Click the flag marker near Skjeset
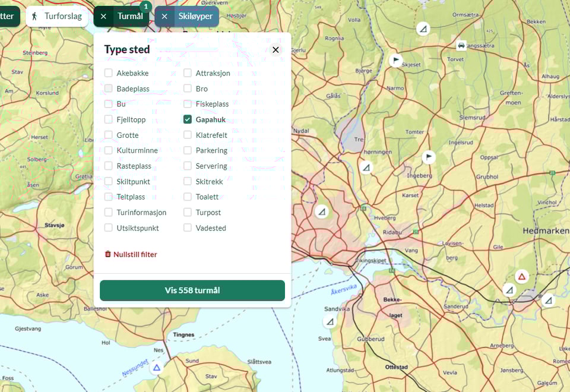Viewport: 570px width, 392px height. click(395, 60)
